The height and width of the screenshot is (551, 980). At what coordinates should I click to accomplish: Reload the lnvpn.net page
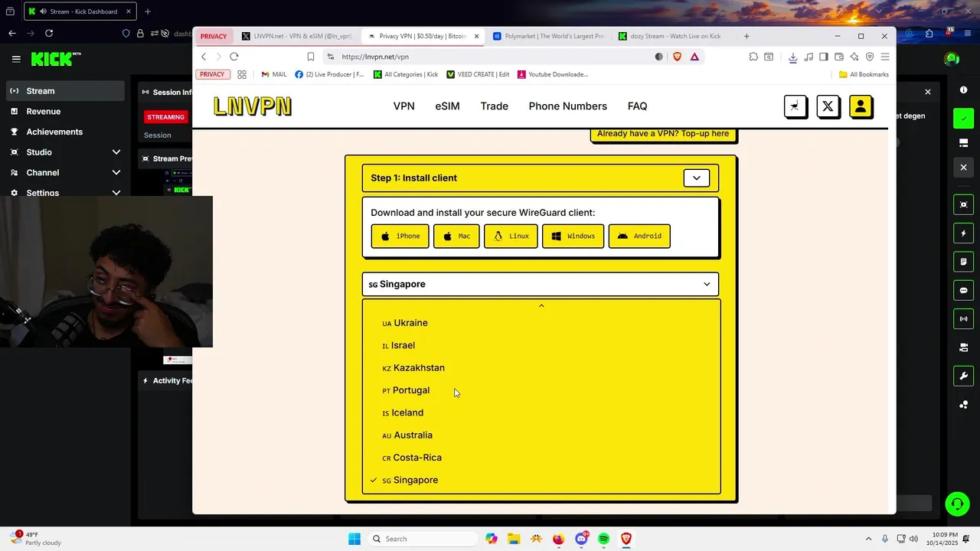point(234,57)
